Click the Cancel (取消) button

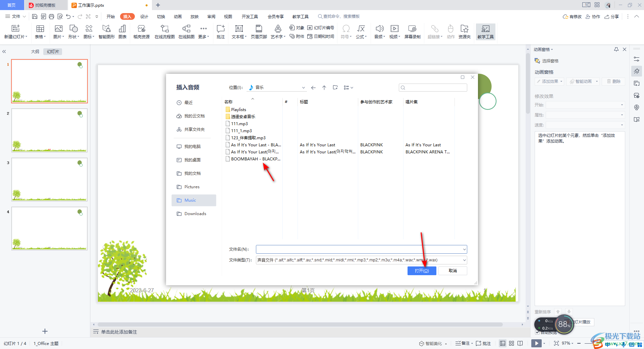pyautogui.click(x=453, y=271)
